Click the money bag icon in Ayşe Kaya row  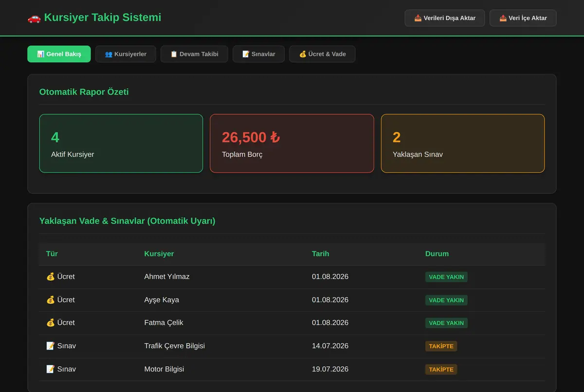tap(51, 300)
